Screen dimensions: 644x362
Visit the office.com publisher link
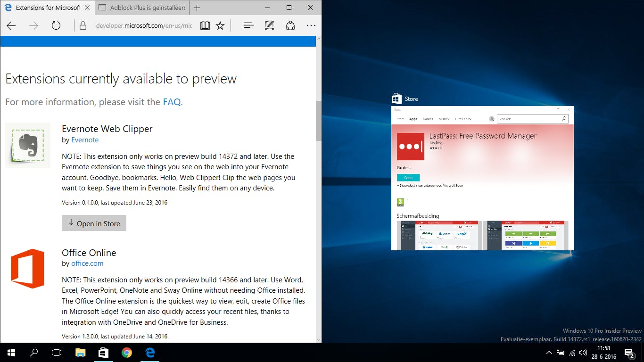tap(87, 263)
